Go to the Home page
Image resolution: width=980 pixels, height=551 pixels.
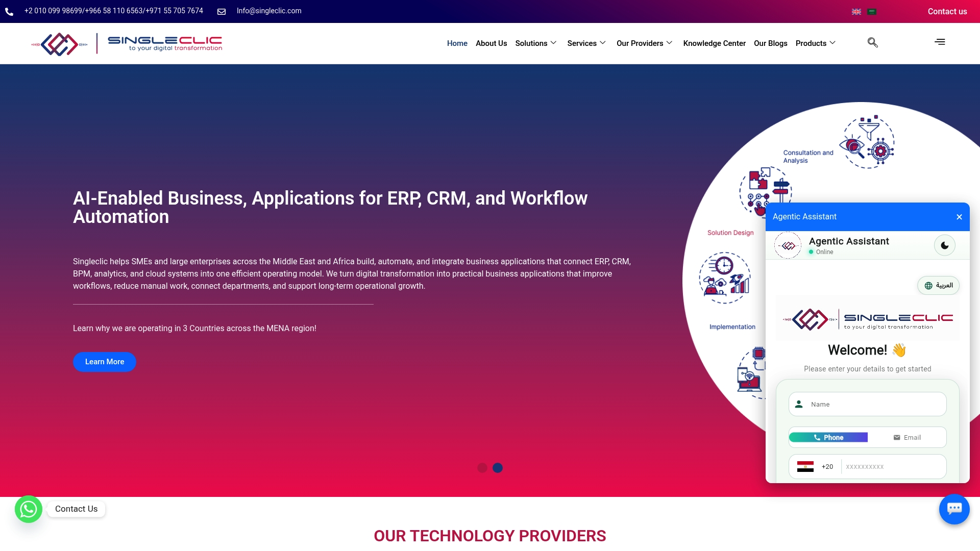pyautogui.click(x=457, y=43)
